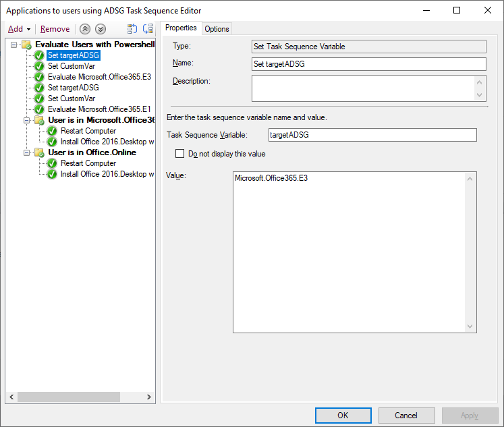This screenshot has height=427, width=504.
Task: Click the Name input field
Action: tap(368, 64)
